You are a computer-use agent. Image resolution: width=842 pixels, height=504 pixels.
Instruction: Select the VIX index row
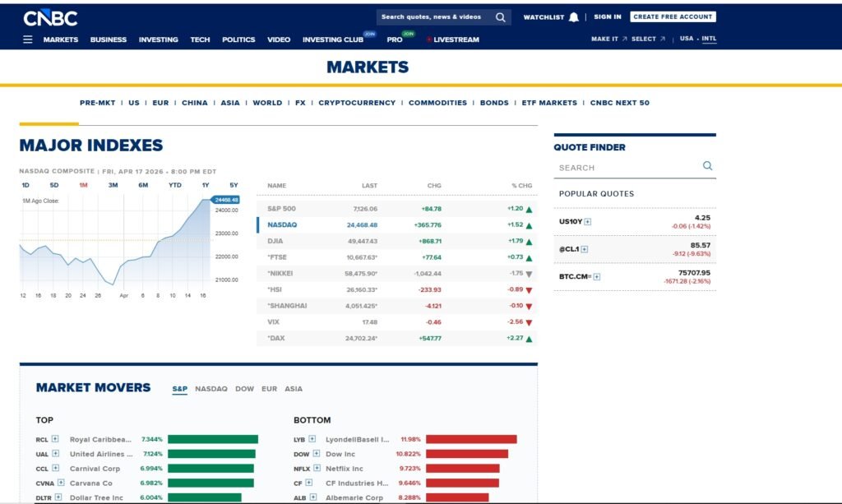(x=397, y=322)
